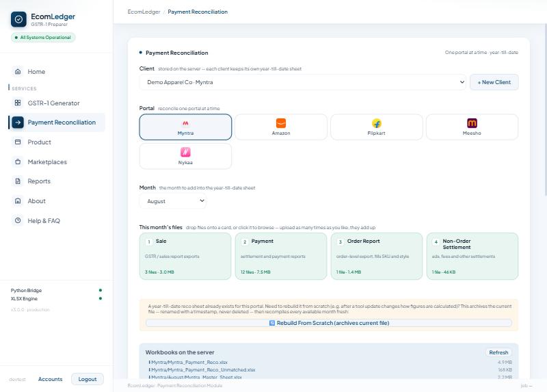
Task: Click the '12 files · 7.5 MB' text
Action: point(255,272)
